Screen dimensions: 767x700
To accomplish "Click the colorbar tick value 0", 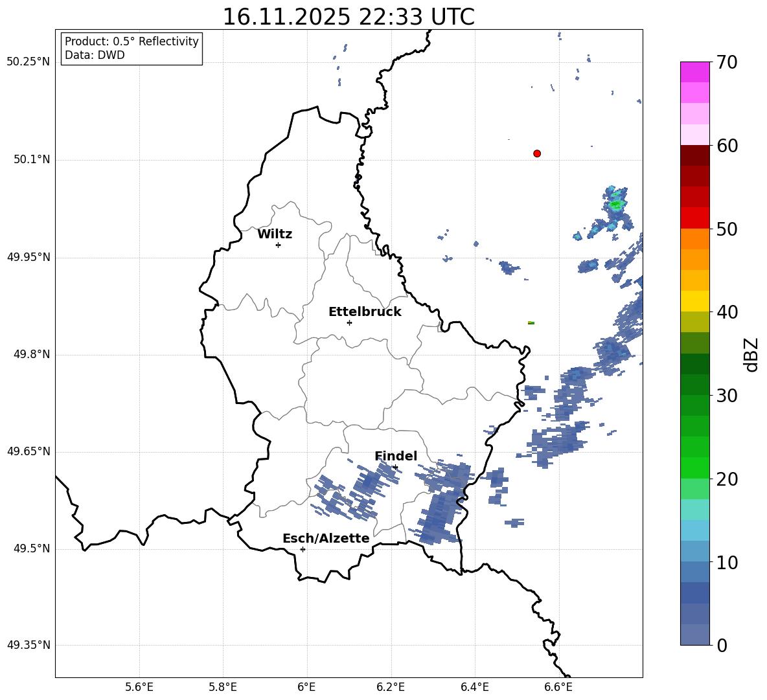I will (722, 645).
